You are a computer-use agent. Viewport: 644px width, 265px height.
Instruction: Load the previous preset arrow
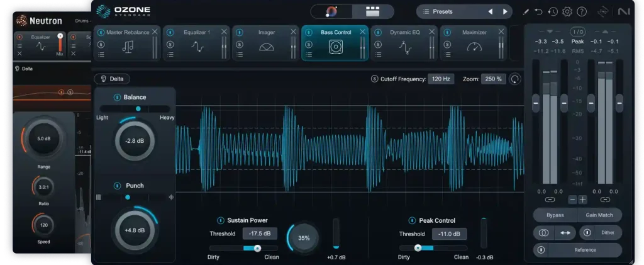point(491,12)
